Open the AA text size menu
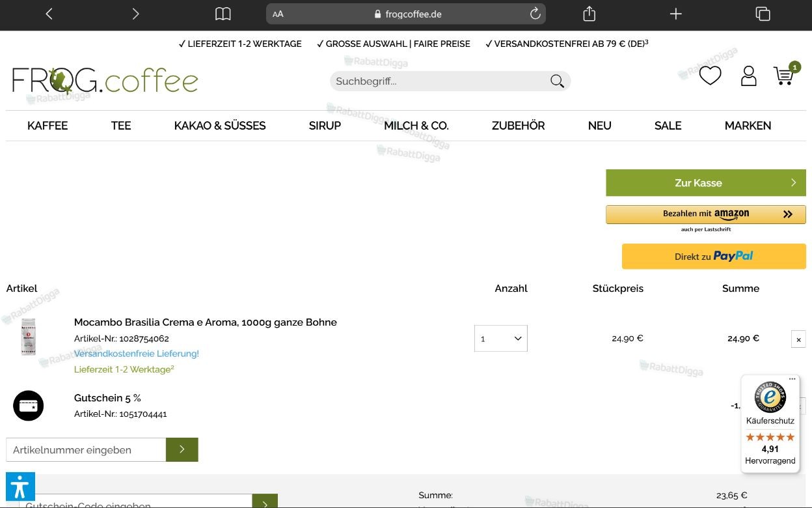This screenshot has width=812, height=508. pyautogui.click(x=278, y=14)
